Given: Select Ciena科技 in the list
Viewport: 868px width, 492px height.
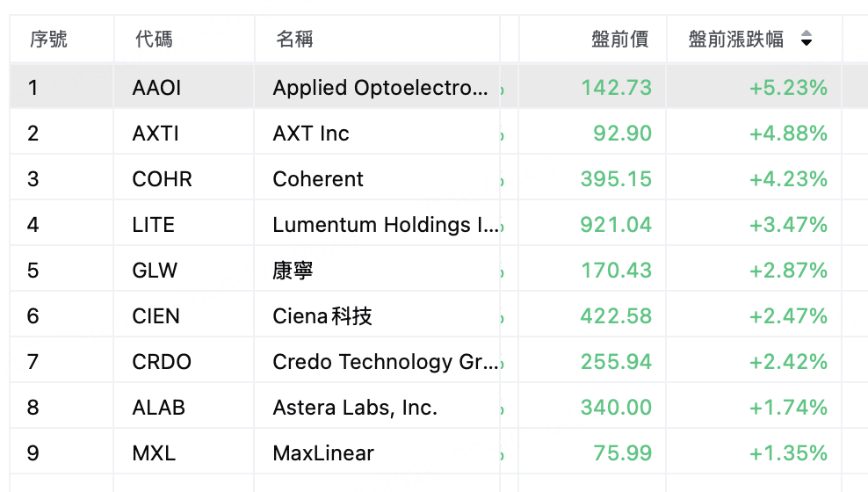Looking at the screenshot, I should (x=322, y=316).
